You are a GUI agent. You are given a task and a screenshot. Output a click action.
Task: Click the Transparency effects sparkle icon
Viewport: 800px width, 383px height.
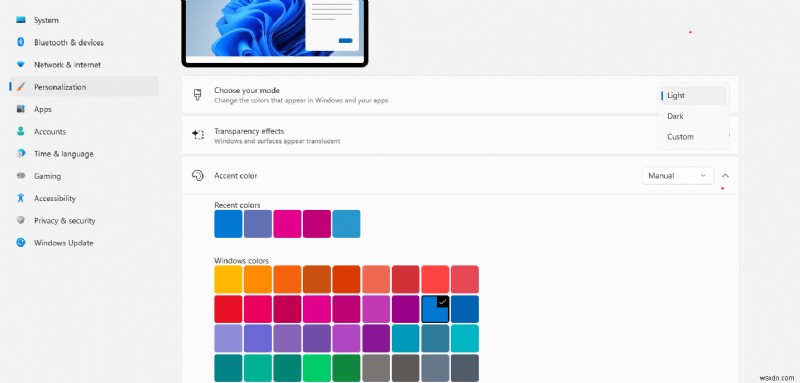point(197,135)
